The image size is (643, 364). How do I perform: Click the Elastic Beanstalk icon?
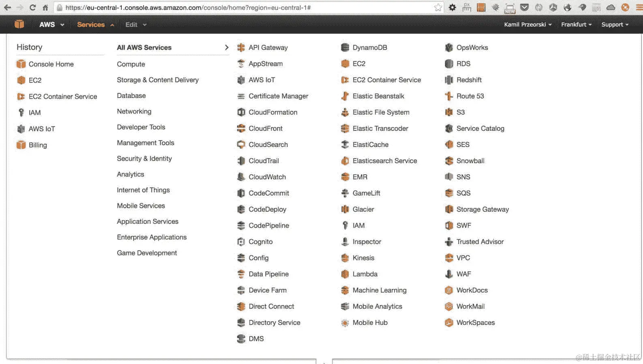pos(345,96)
